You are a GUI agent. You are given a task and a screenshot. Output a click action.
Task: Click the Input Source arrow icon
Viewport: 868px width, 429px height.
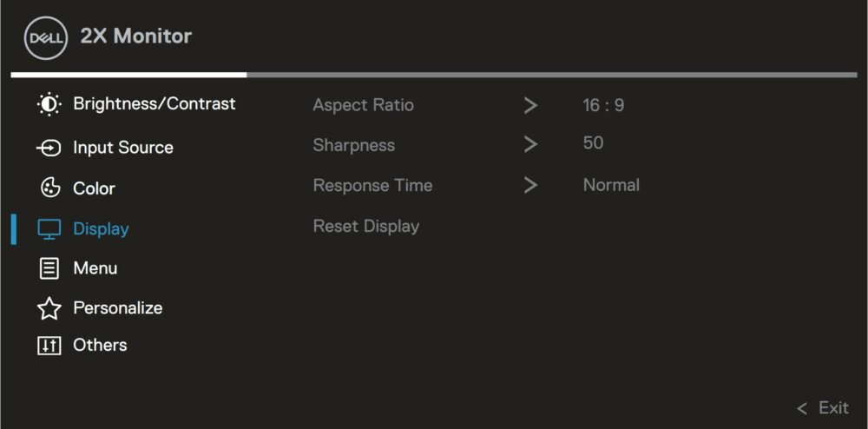pyautogui.click(x=49, y=148)
